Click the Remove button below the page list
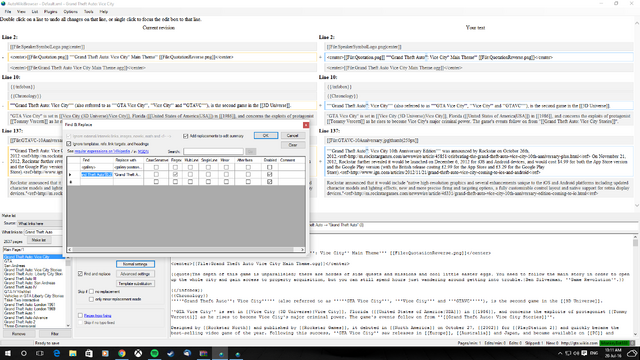Image resolution: width=640 pixels, height=360 pixels. tap(18, 334)
